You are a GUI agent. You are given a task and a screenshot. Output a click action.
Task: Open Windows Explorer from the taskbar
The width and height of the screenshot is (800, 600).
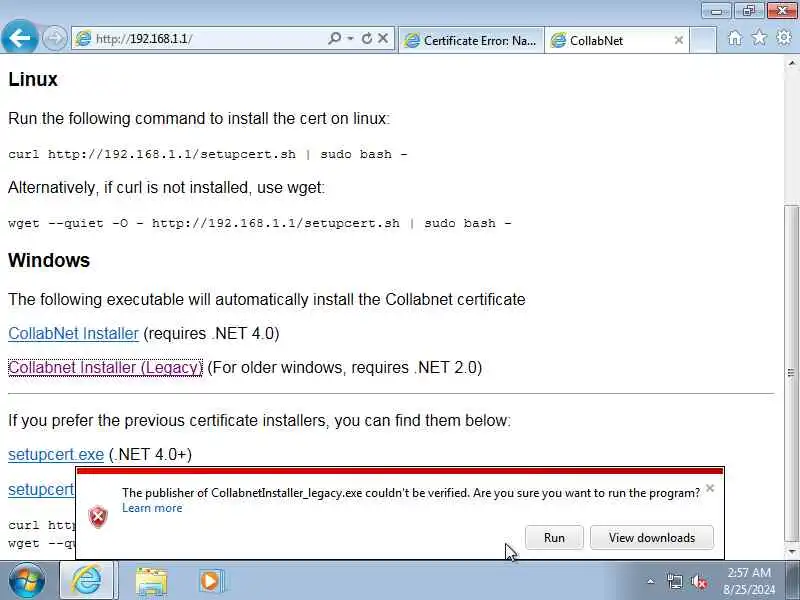(x=151, y=581)
